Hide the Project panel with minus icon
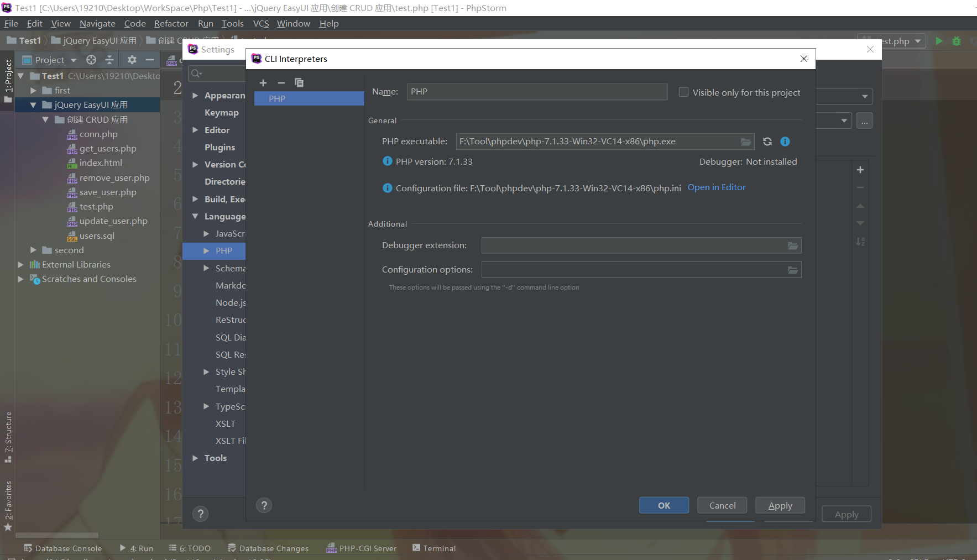This screenshot has width=977, height=560. pos(150,60)
